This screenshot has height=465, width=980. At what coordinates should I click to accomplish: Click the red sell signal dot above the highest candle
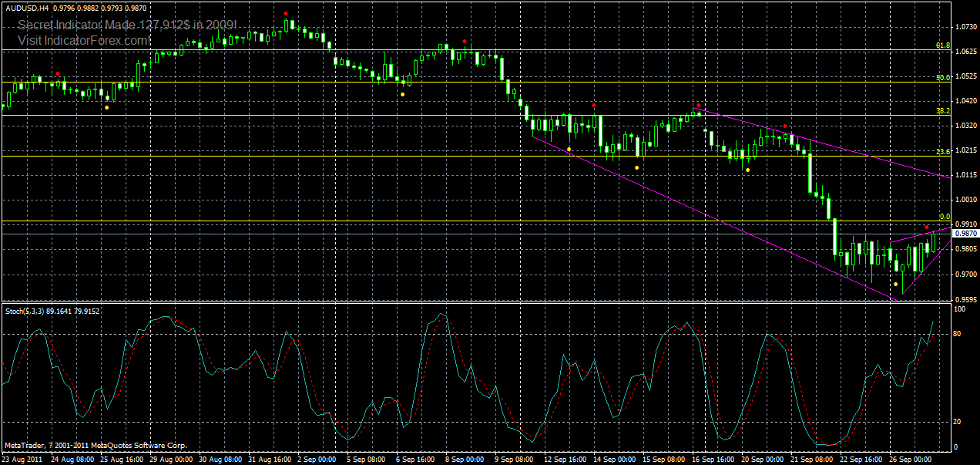286,13
